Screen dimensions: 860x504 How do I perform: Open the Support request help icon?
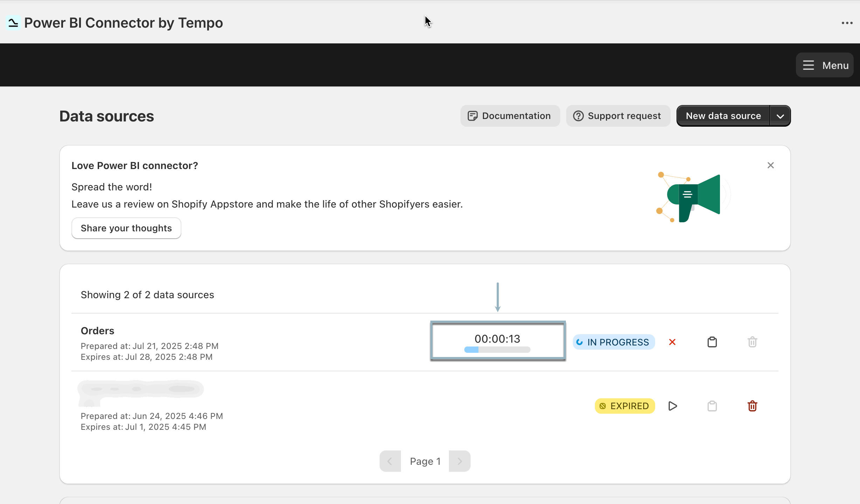point(578,115)
